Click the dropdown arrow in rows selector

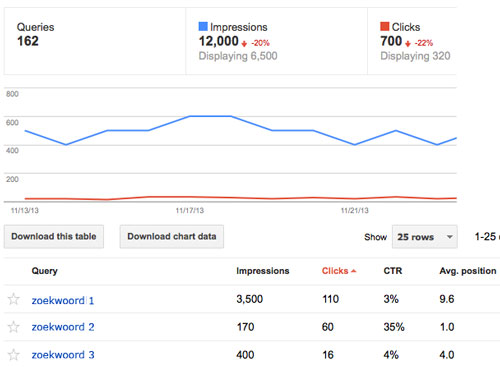click(x=450, y=237)
